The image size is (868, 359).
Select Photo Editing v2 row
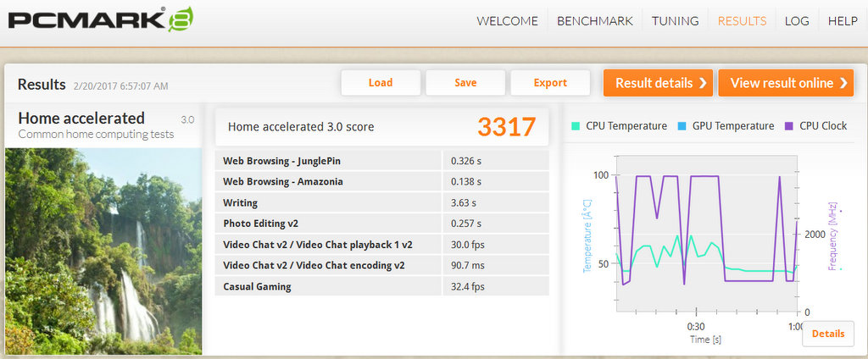coord(382,224)
